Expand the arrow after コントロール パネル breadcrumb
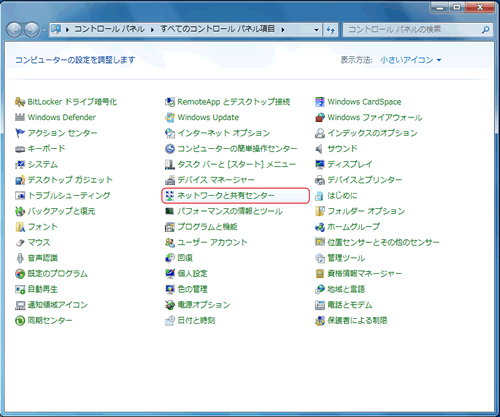The image size is (500, 417). pyautogui.click(x=152, y=30)
